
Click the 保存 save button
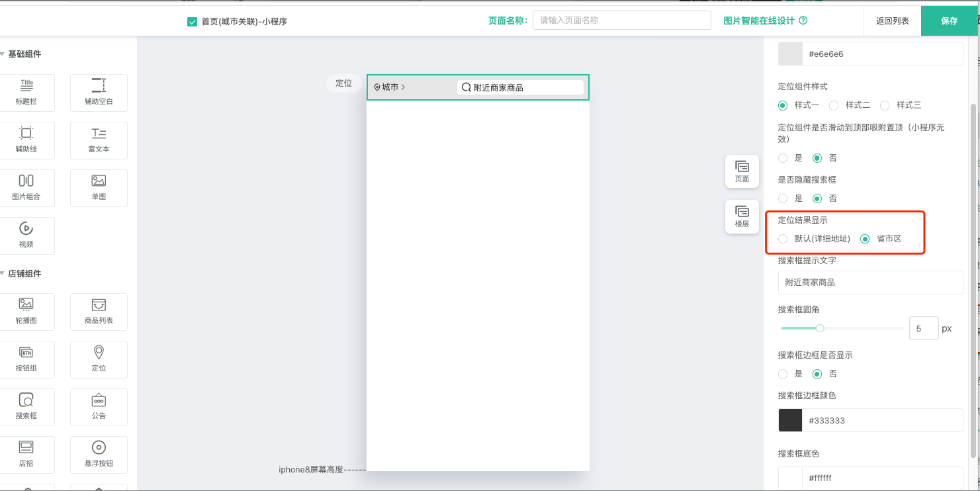[950, 21]
